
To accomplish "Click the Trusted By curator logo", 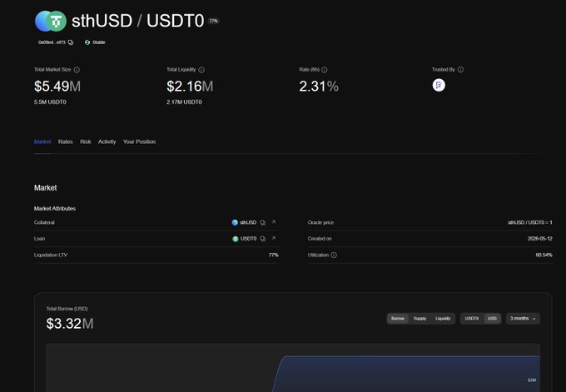I will [439, 85].
